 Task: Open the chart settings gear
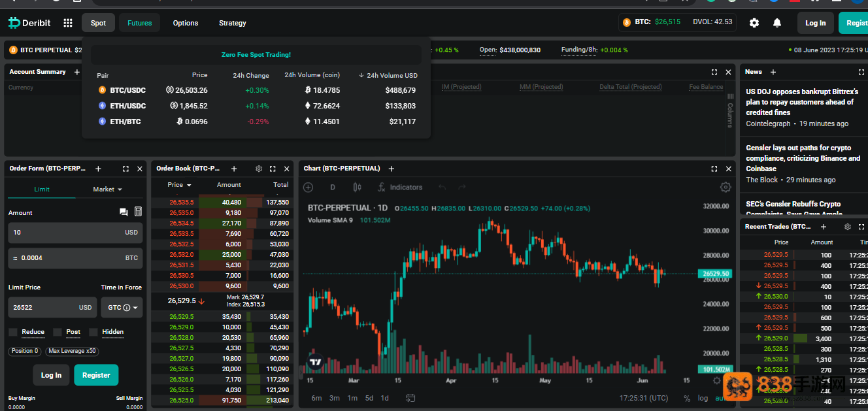(x=726, y=188)
